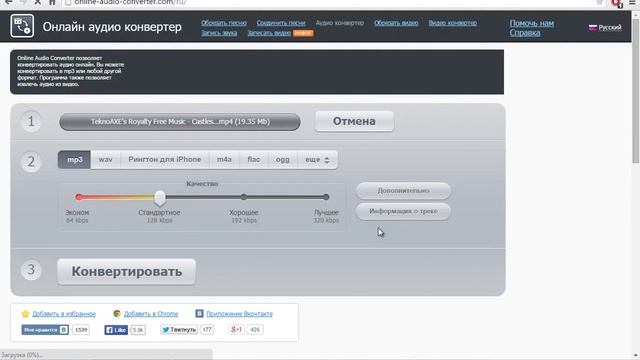
Task: Click 'Приложение Вконтакте' link
Action: (240, 314)
